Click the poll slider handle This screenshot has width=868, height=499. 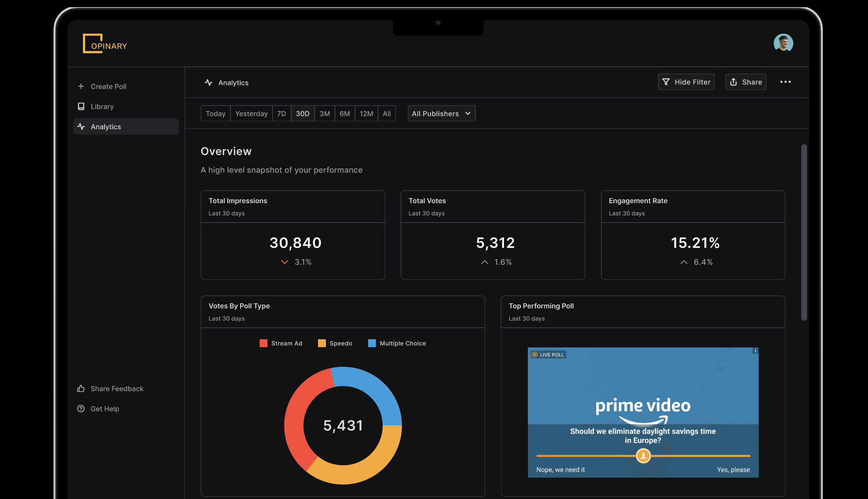[643, 456]
